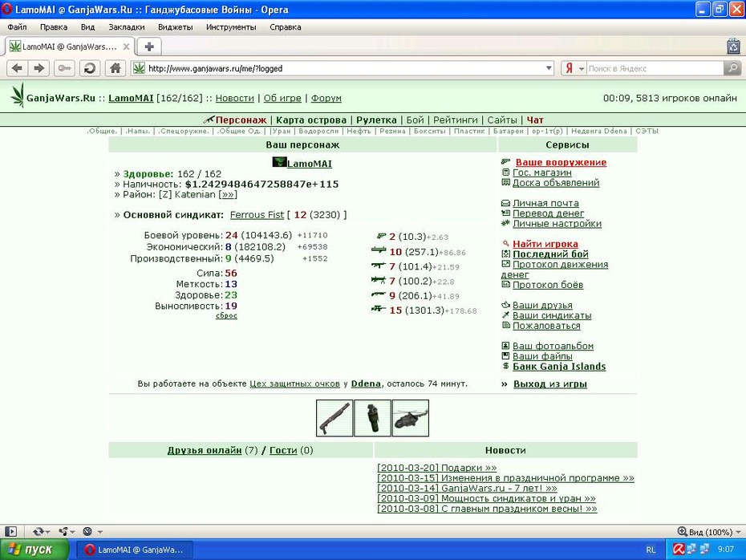Click the browser Back arrow button
The width and height of the screenshot is (746, 560).
click(x=17, y=68)
